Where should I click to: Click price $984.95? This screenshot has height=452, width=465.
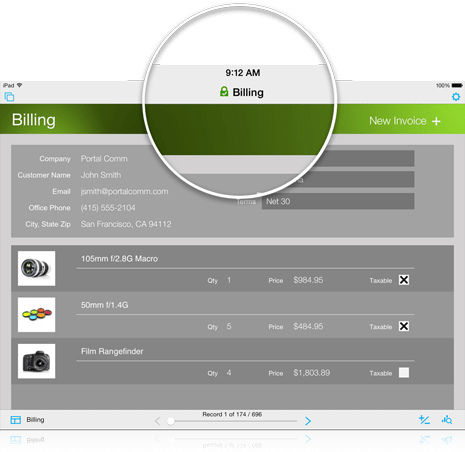click(308, 280)
